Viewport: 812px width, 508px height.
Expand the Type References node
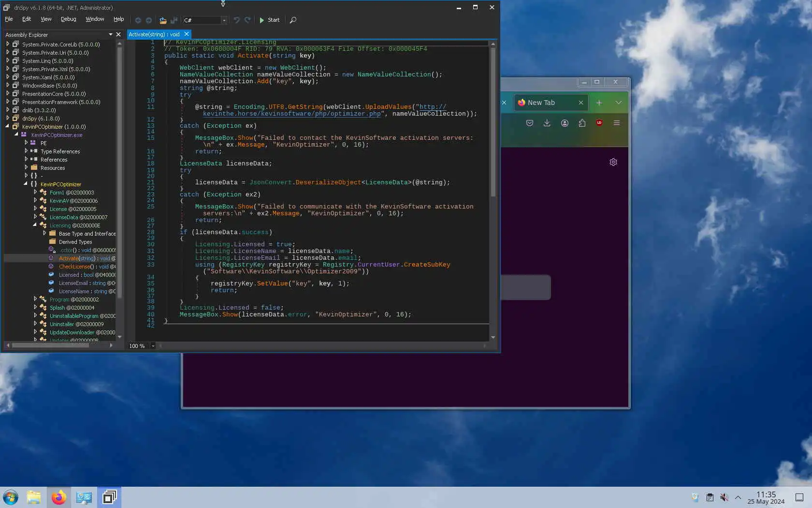pos(26,151)
